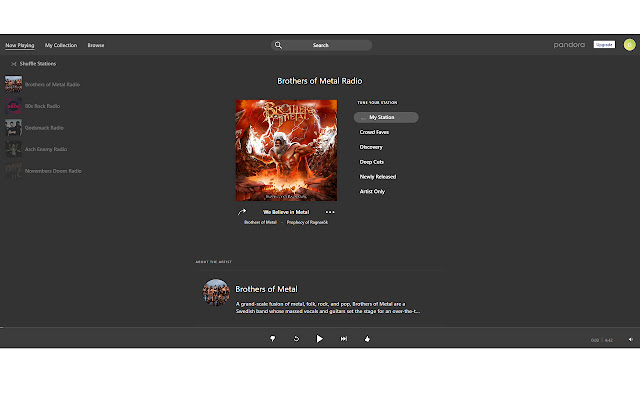Click the Godsmack Radio station thumbnail

(x=13, y=127)
